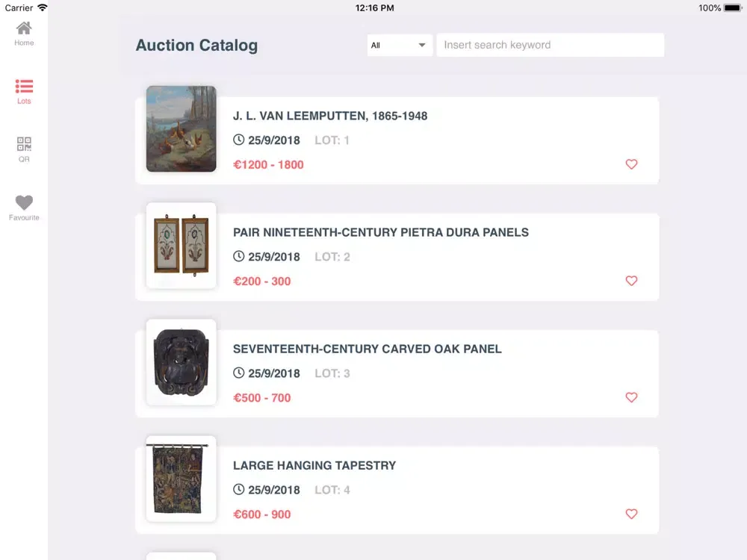The width and height of the screenshot is (747, 560).
Task: Tap the battery indicator in status bar
Action: click(732, 8)
